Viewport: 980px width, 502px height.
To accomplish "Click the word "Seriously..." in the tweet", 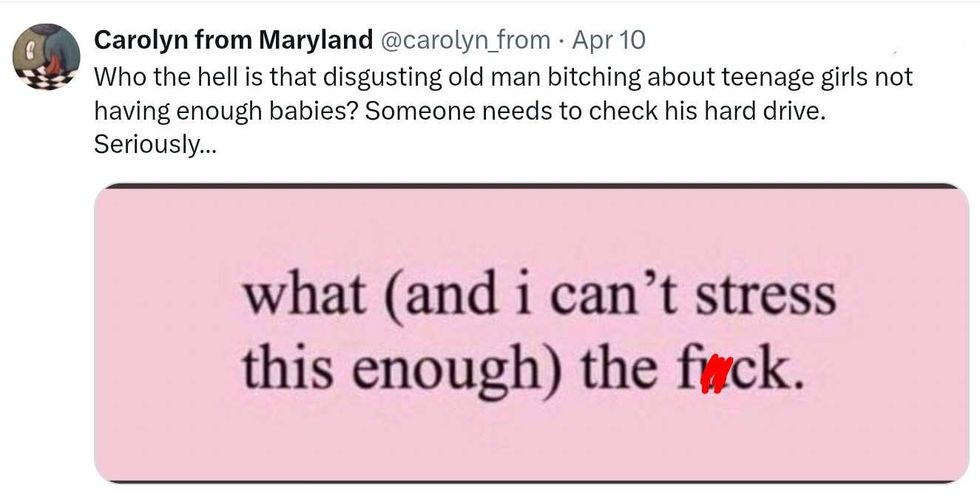I will [x=153, y=144].
